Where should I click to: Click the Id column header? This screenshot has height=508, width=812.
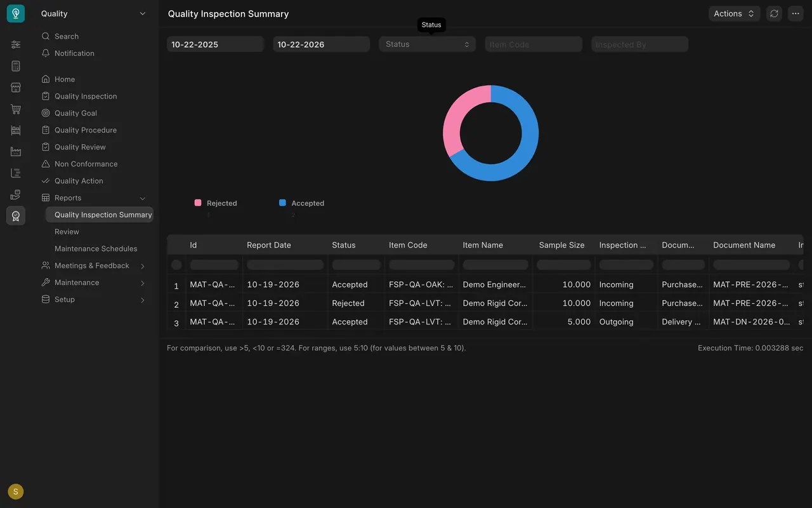[x=193, y=245]
